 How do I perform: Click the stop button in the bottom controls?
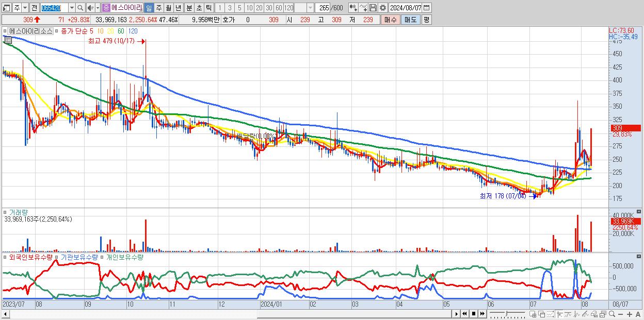pyautogui.click(x=473, y=314)
